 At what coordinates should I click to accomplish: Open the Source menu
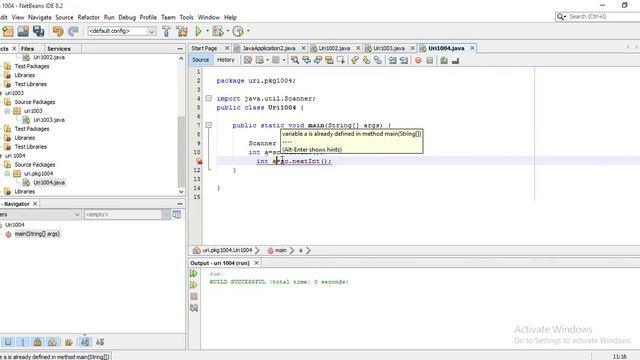[x=64, y=17]
